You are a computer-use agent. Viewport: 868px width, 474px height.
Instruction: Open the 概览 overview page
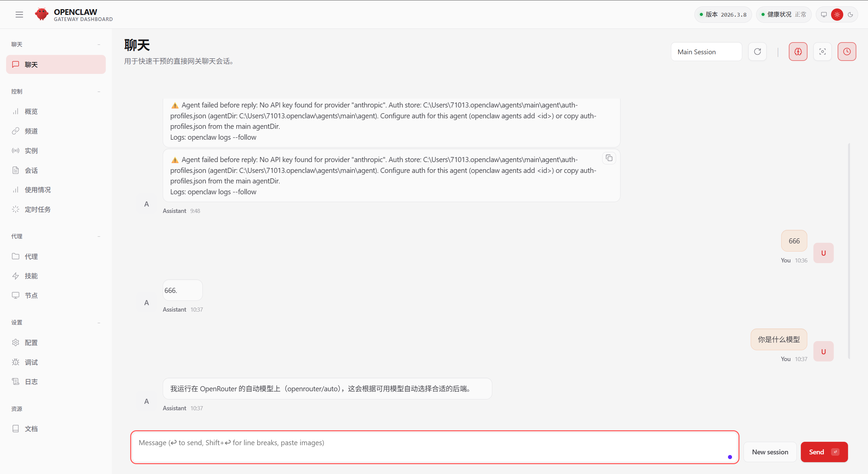pyautogui.click(x=31, y=112)
